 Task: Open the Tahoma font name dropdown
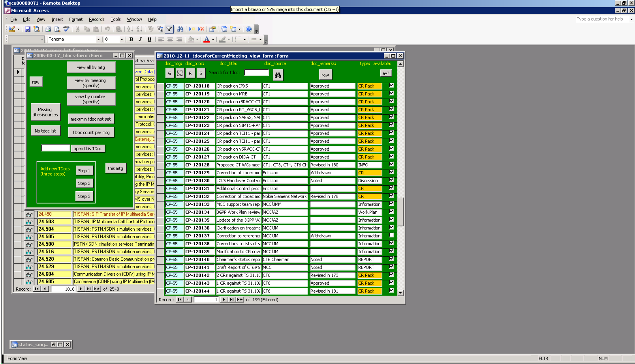[x=98, y=39]
